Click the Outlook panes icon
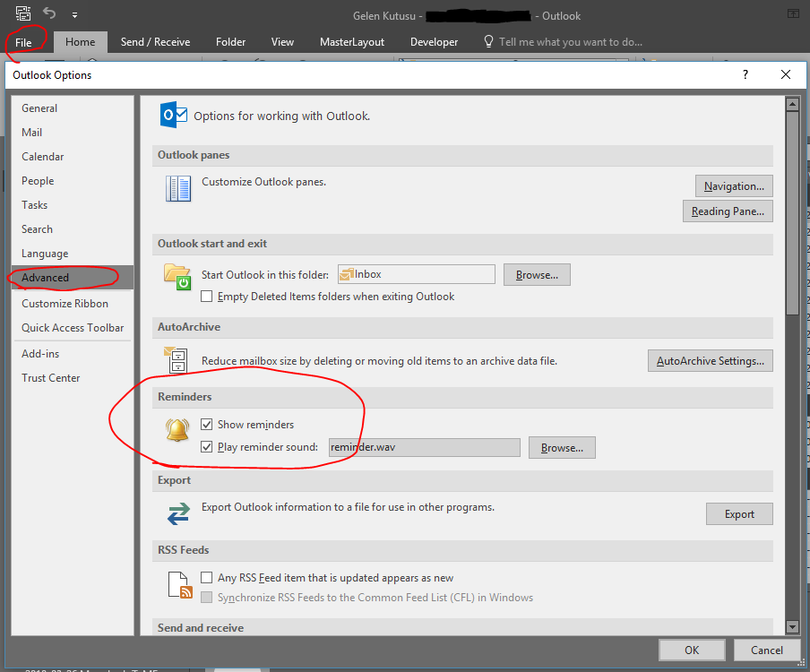This screenshot has height=672, width=810. point(178,188)
